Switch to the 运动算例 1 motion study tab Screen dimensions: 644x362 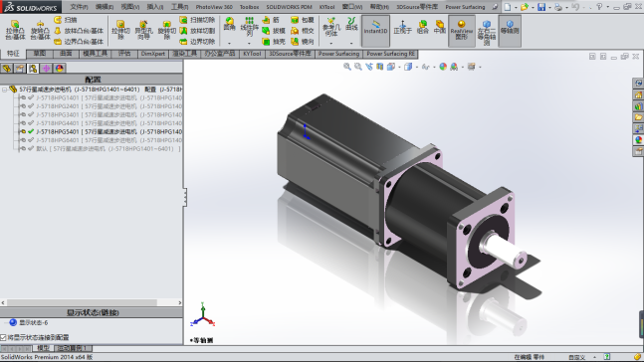[72, 348]
